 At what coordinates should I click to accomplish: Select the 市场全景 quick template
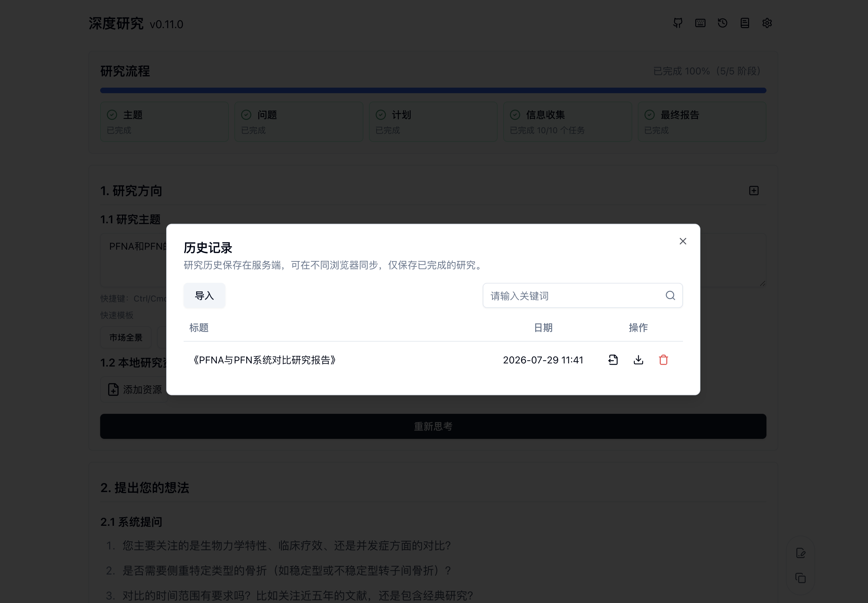(x=126, y=337)
